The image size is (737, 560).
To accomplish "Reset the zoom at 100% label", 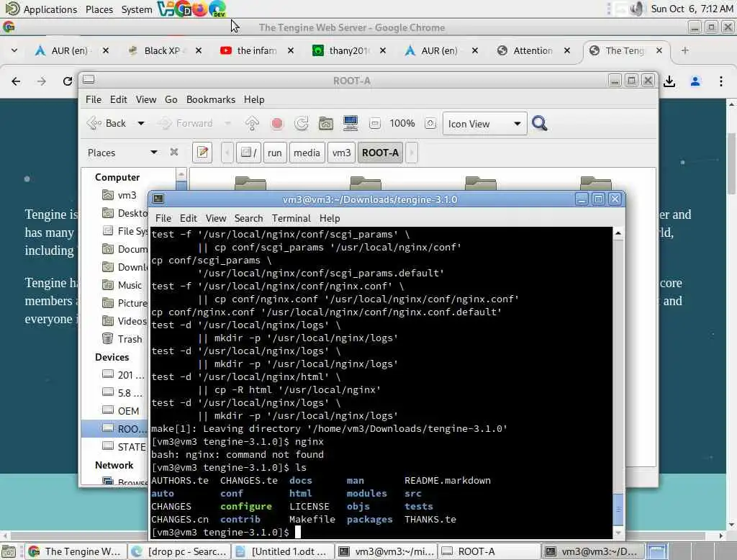I will pos(402,123).
